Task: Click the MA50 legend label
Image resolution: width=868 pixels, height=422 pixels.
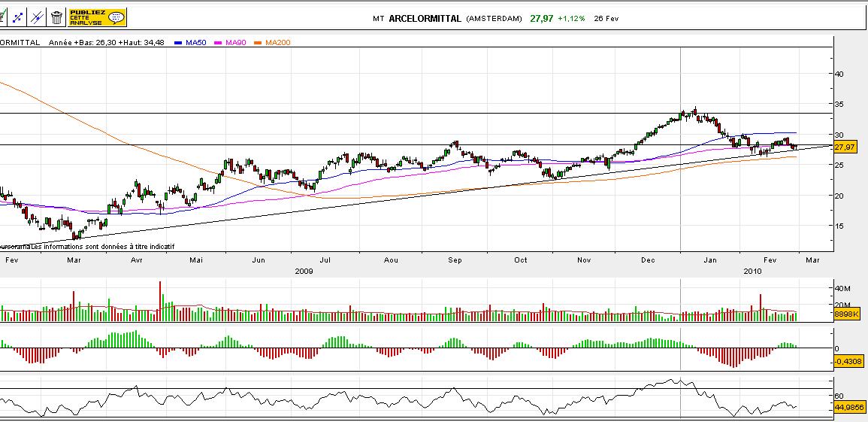Action: 196,43
